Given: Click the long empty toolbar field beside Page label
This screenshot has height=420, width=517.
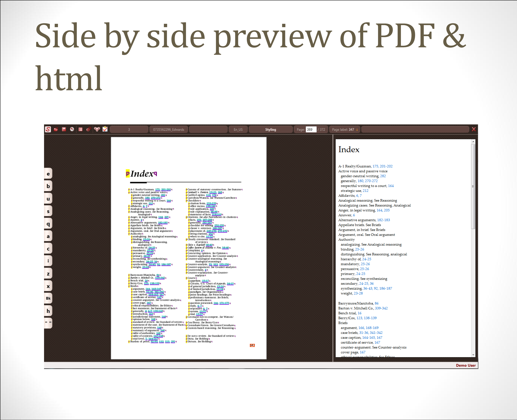Looking at the screenshot, I should pyautogui.click(x=415, y=129).
